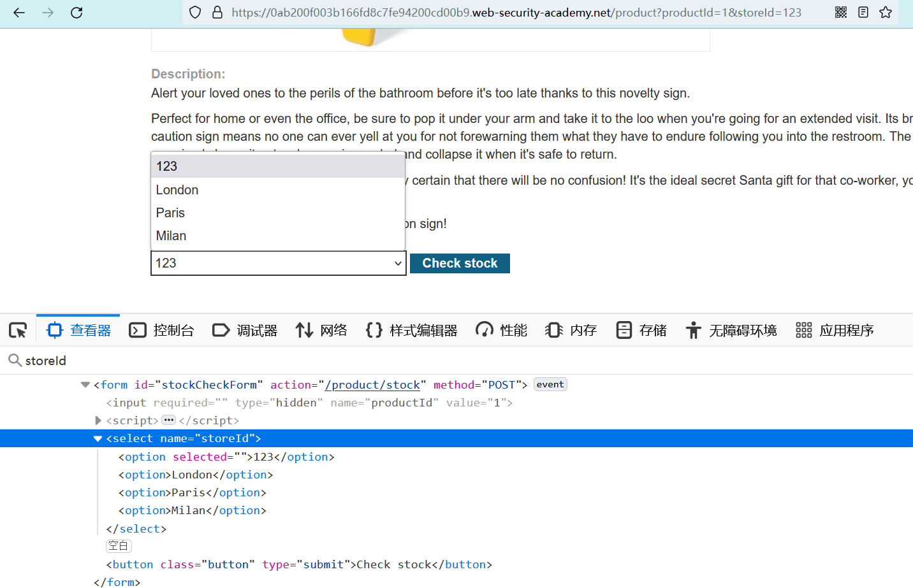This screenshot has width=913, height=588.
Task: Bookmark this page with the star icon
Action: point(886,13)
